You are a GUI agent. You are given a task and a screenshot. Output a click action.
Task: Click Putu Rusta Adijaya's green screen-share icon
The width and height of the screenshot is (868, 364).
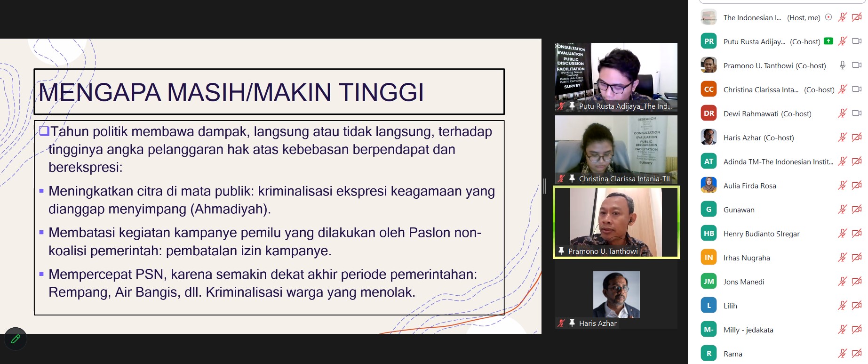828,41
